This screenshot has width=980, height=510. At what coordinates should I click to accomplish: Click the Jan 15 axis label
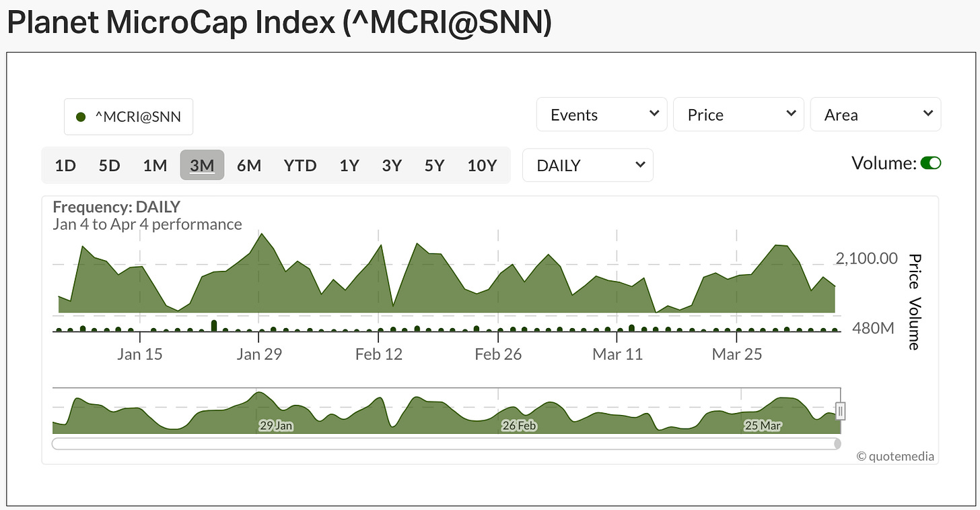coord(140,354)
